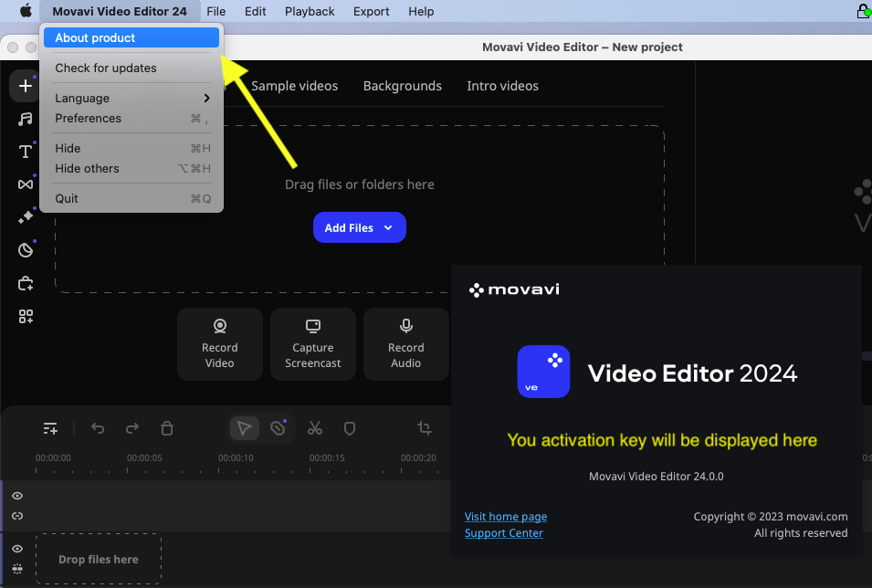Quit Movavi Video Editor
The width and height of the screenshot is (872, 588).
(131, 199)
